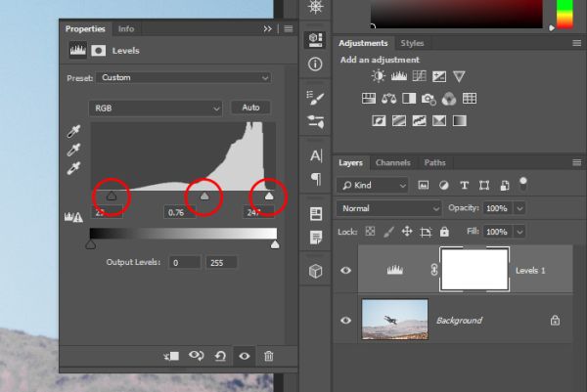Add a Gradient Map adjustment
The height and width of the screenshot is (392, 587).
pos(460,121)
